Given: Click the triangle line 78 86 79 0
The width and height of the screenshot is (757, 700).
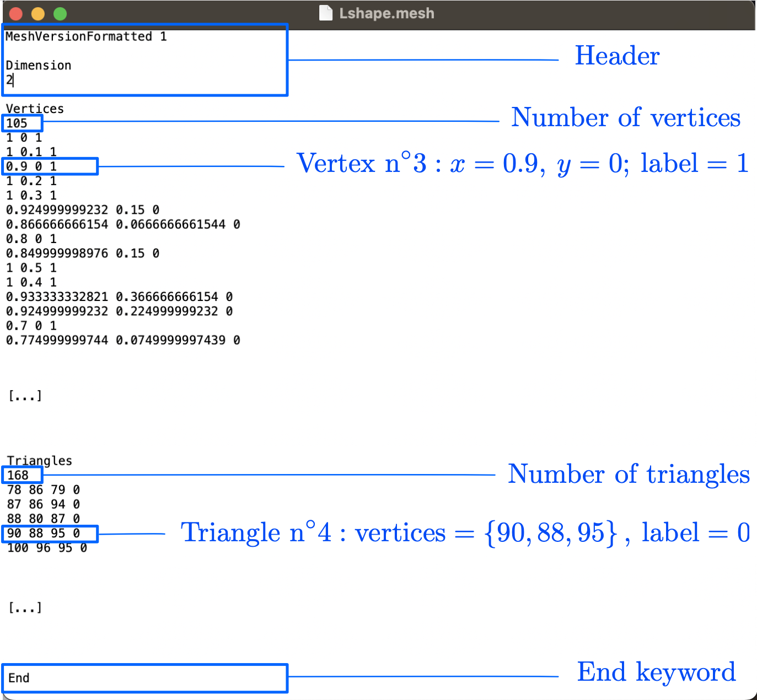Looking at the screenshot, I should [44, 490].
